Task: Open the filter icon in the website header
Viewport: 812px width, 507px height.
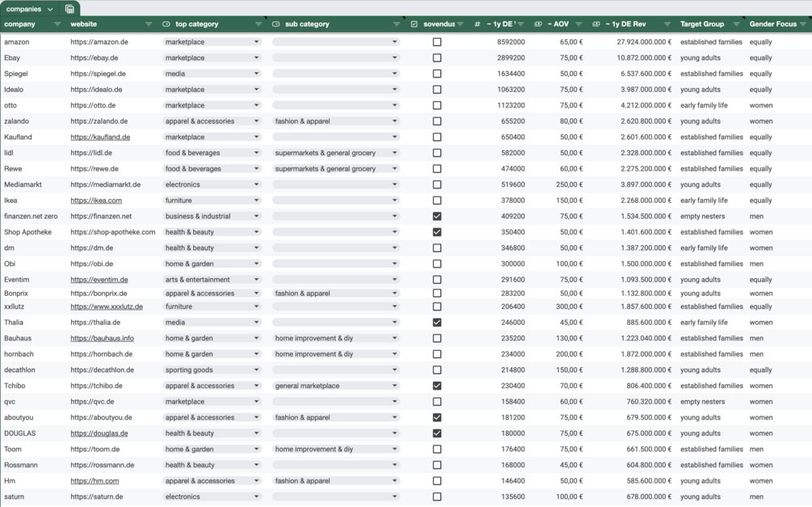Action: click(x=149, y=24)
